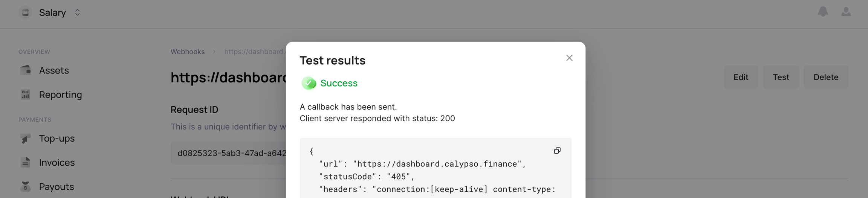The height and width of the screenshot is (198, 868).
Task: Click the Payouts money bag icon
Action: (x=25, y=186)
